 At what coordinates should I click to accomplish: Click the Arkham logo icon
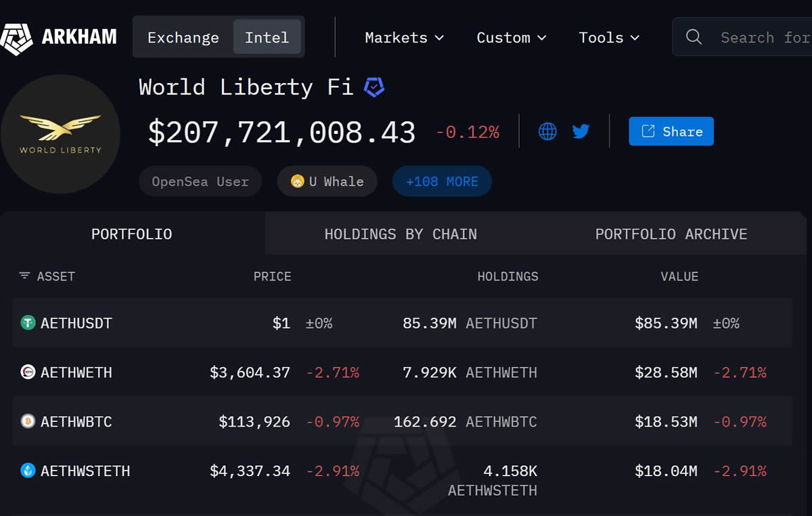(x=17, y=38)
